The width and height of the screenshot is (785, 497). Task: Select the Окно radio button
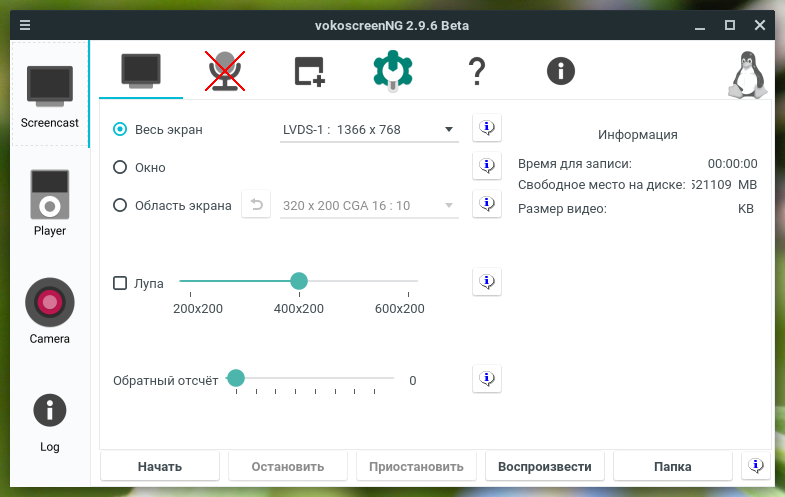pos(120,167)
